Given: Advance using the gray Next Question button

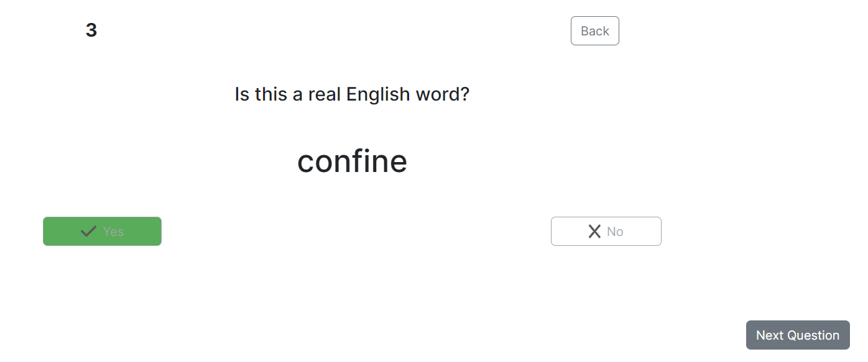Looking at the screenshot, I should tap(797, 335).
